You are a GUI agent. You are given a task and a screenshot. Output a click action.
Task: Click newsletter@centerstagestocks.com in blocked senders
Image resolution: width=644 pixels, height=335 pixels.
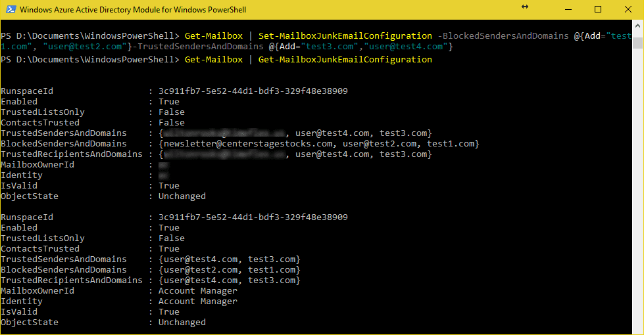(x=249, y=144)
